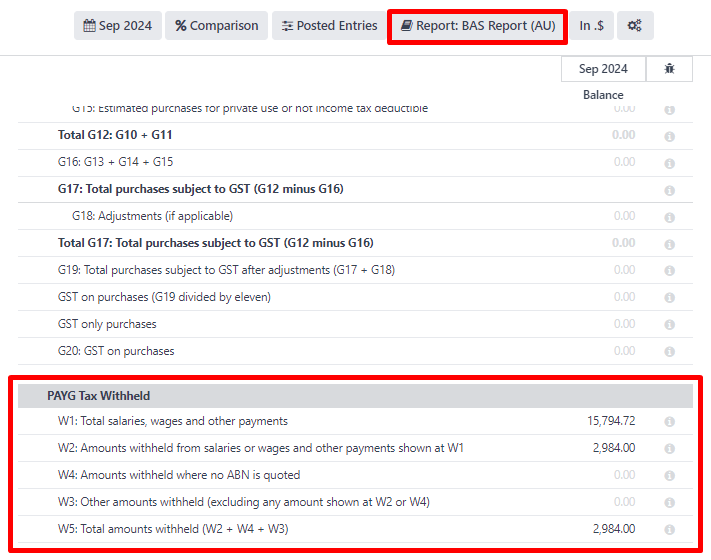Click the Sep 2024 column header
Image resolution: width=711 pixels, height=560 pixels.
click(603, 69)
